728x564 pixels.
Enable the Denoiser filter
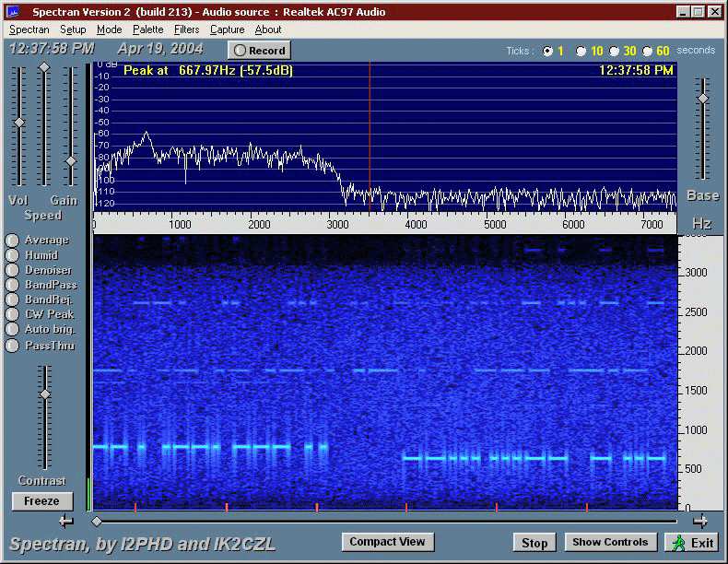pos(12,270)
